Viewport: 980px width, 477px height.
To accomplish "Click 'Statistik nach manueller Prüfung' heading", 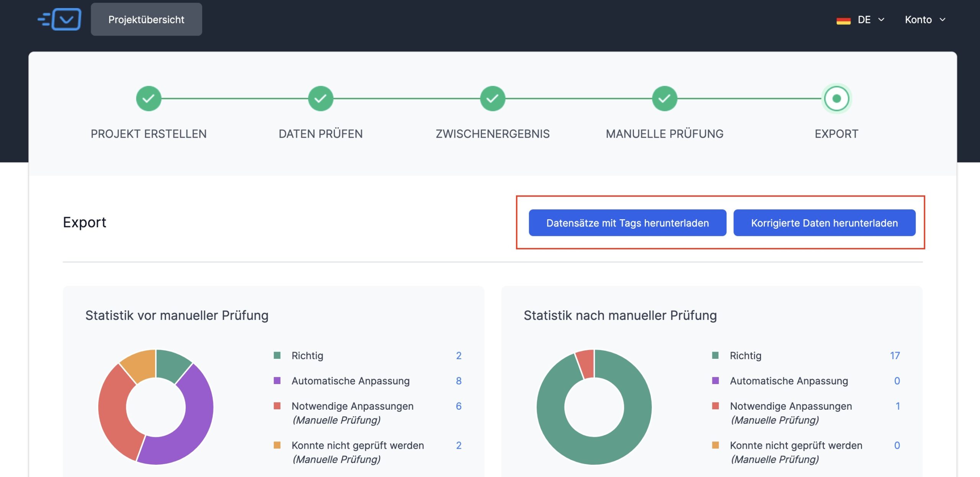I will coord(620,316).
